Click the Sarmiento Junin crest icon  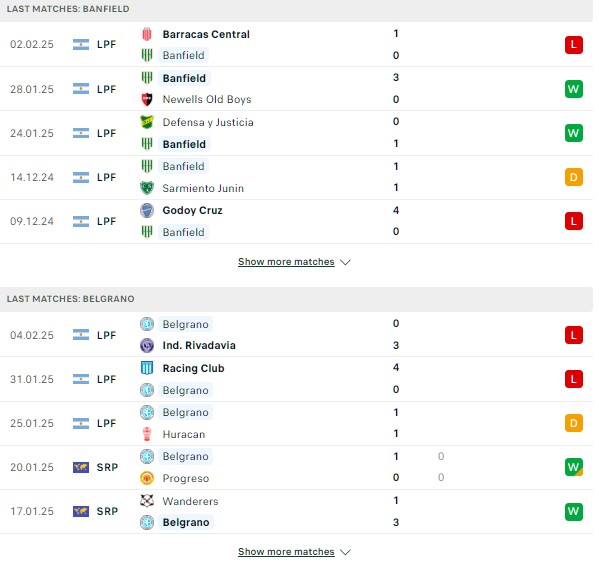147,188
